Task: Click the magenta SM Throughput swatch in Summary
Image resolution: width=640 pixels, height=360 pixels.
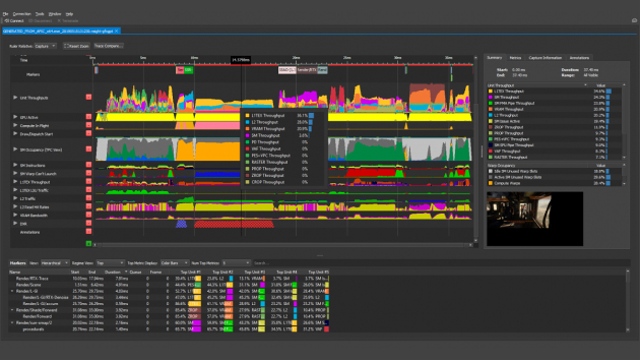Action: pyautogui.click(x=491, y=97)
